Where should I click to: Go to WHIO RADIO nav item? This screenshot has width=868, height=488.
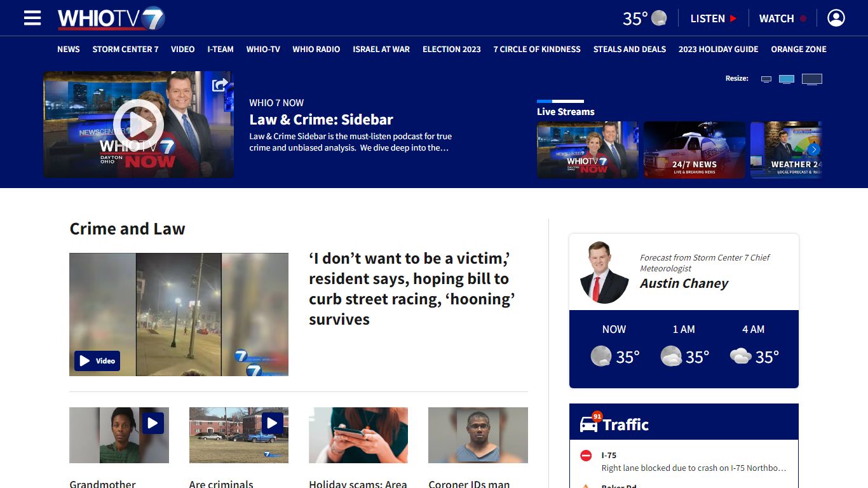click(316, 49)
